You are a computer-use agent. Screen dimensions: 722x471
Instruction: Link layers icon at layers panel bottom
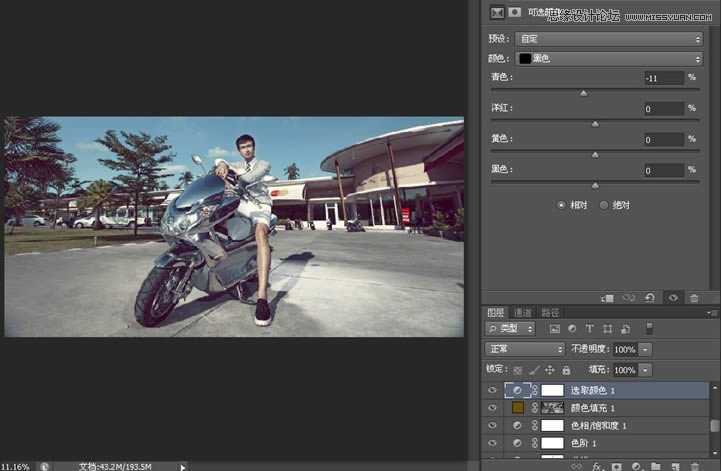coord(576,466)
